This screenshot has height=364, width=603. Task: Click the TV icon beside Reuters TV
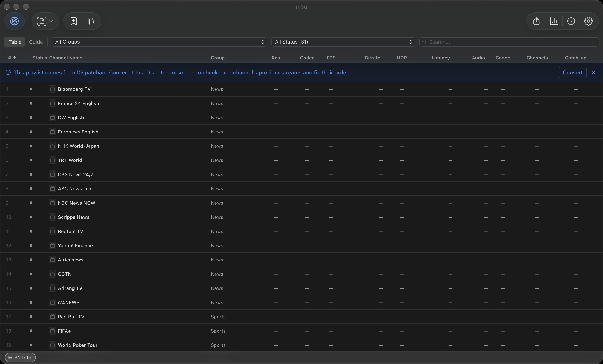tap(52, 231)
